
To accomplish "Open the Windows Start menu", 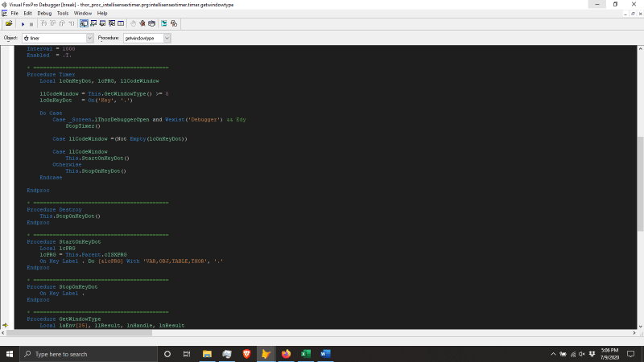I will pyautogui.click(x=10, y=354).
